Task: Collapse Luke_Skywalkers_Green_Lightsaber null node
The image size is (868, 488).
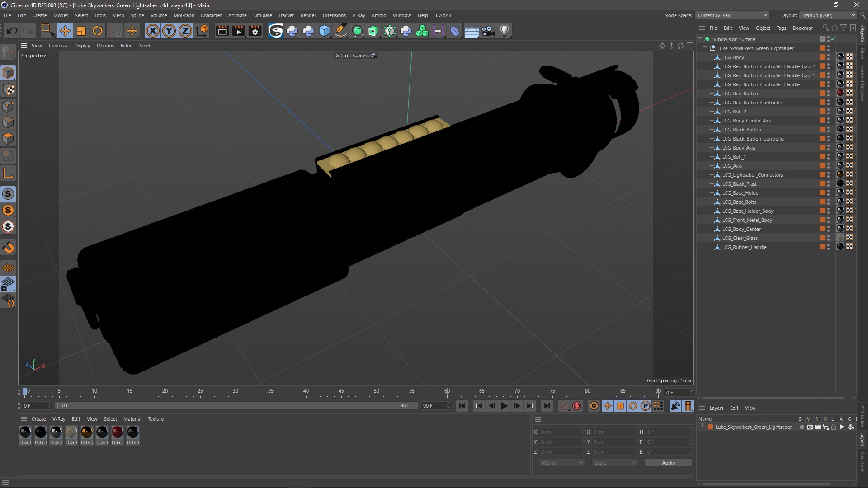Action: tap(705, 48)
